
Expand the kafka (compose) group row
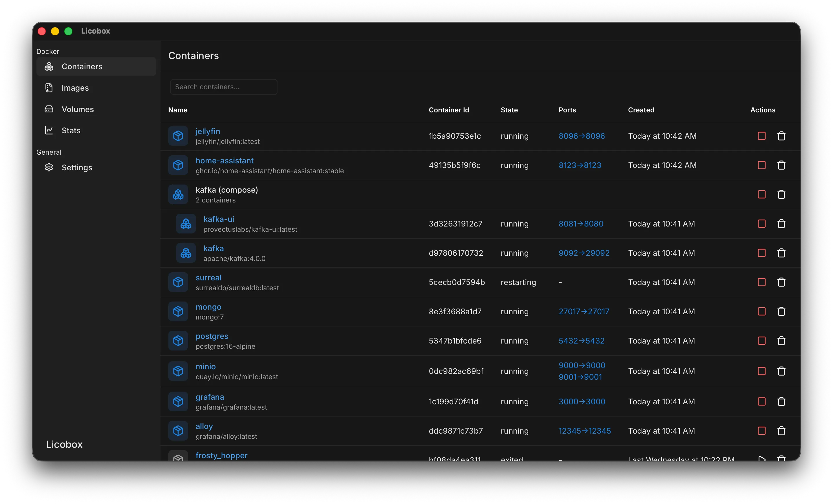click(480, 195)
